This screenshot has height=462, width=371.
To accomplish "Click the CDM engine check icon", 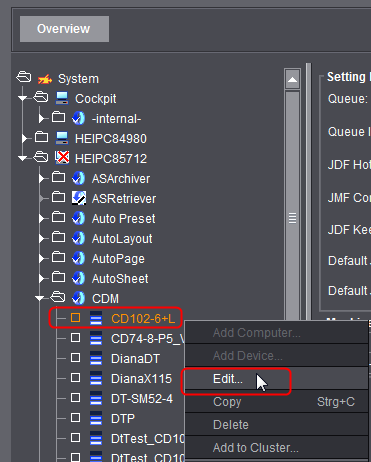I will click(79, 298).
